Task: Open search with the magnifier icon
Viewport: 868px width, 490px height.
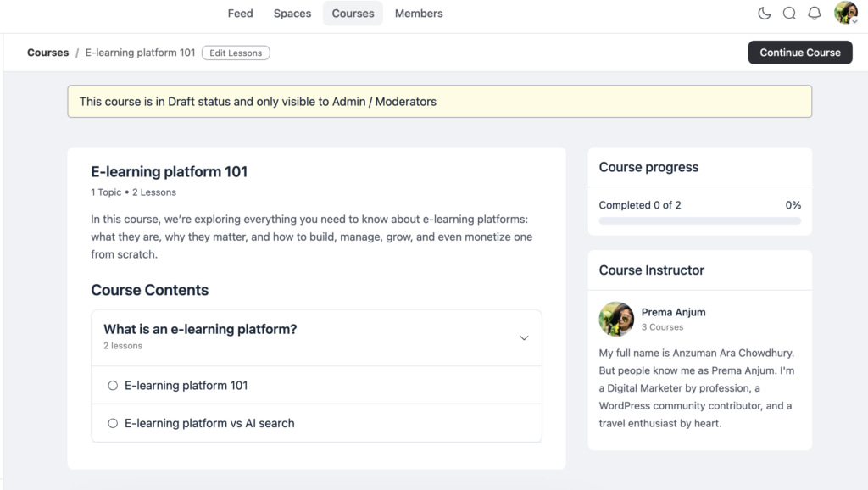Action: [x=789, y=14]
